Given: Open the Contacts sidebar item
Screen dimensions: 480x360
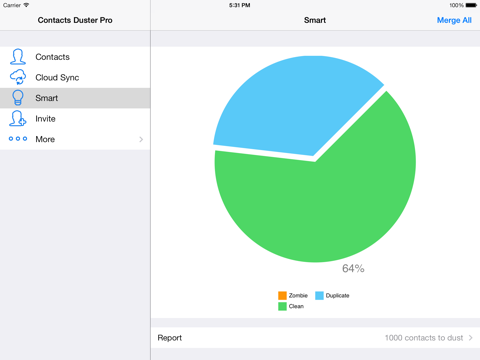Looking at the screenshot, I should (75, 57).
